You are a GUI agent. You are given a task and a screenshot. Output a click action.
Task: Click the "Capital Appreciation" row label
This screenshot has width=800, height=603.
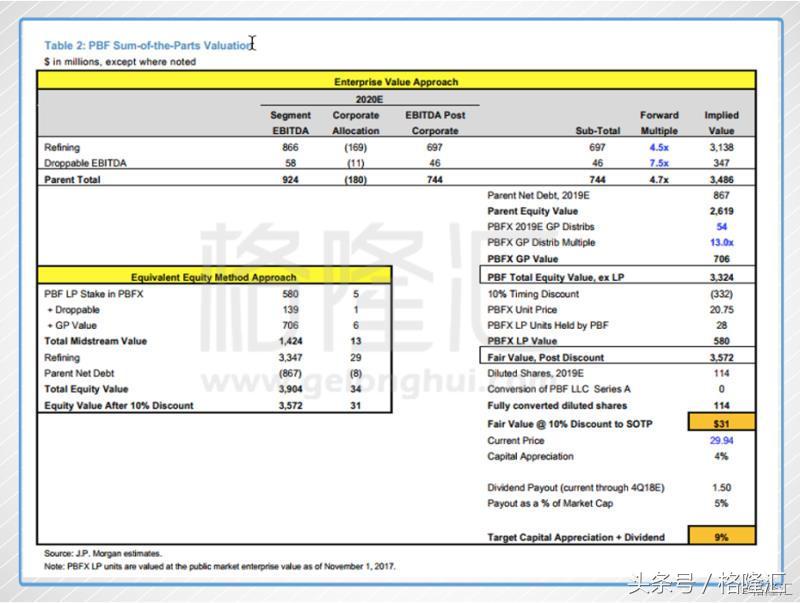[530, 457]
